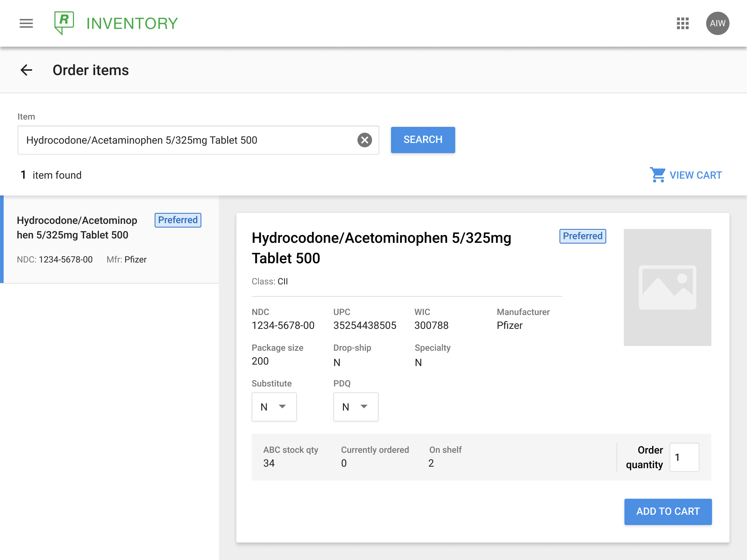
Task: Expand the PDQ dropdown
Action: click(x=356, y=407)
